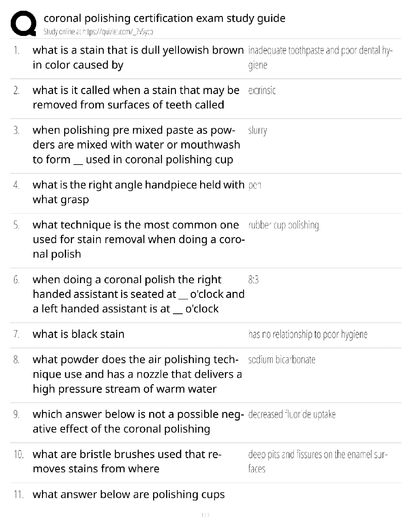Viewport: 411px width, 532px height.
Task: Select the question 'what is black stain'
Action: coord(79,334)
